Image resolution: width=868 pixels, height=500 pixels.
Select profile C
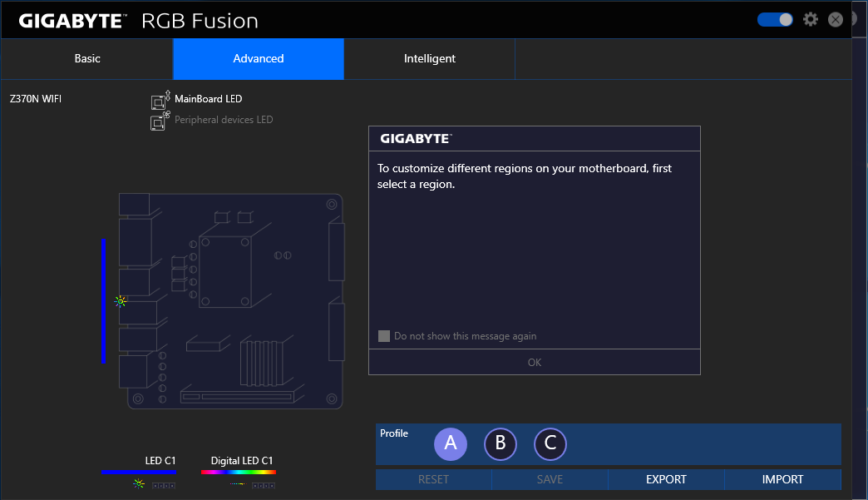(550, 443)
